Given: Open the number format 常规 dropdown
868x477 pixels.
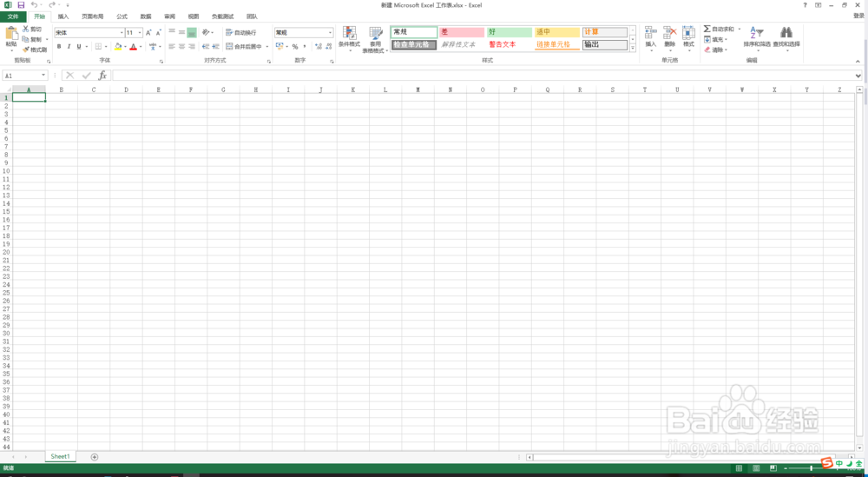Looking at the screenshot, I should pos(331,33).
